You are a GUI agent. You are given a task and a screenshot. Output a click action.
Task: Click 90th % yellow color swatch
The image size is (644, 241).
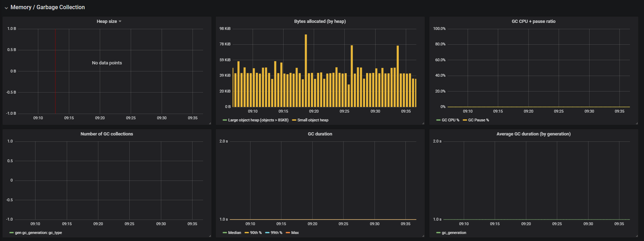[x=247, y=233]
